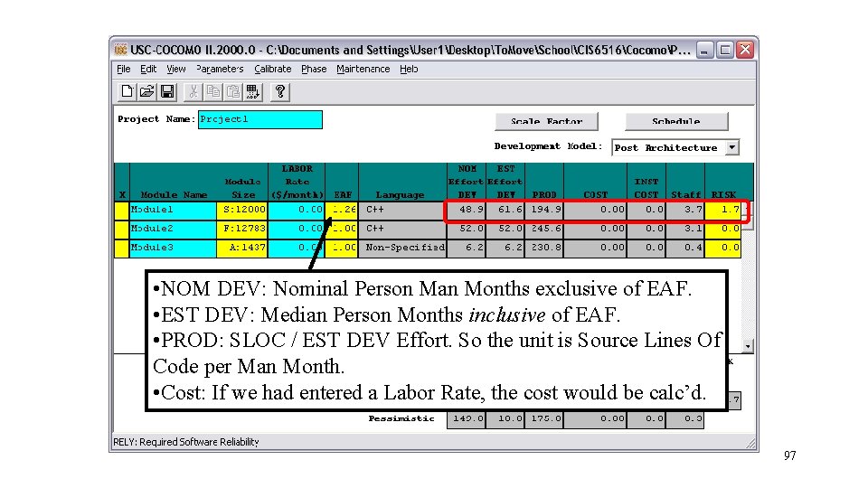The height and width of the screenshot is (488, 868).
Task: Click the New project toolbar icon
Action: pyautogui.click(x=127, y=91)
